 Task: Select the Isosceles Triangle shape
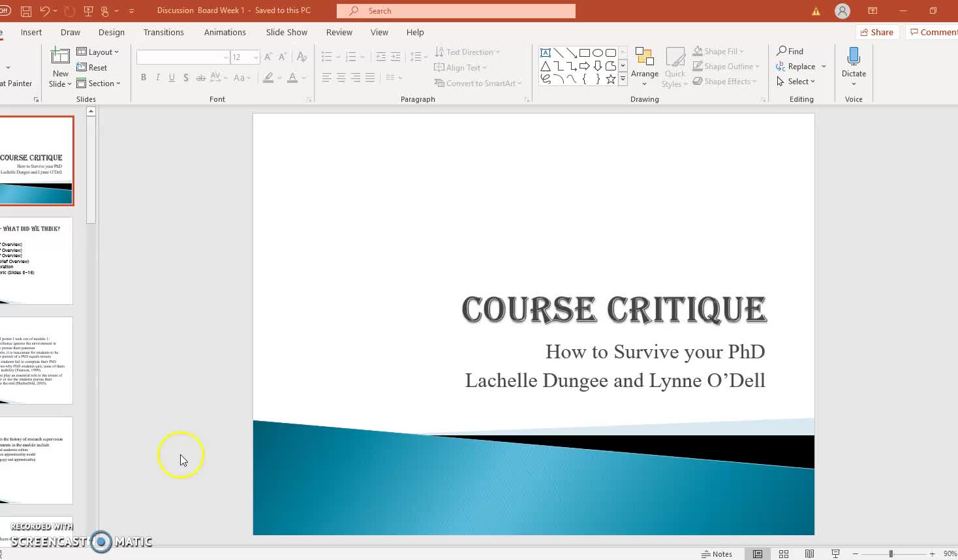click(546, 66)
